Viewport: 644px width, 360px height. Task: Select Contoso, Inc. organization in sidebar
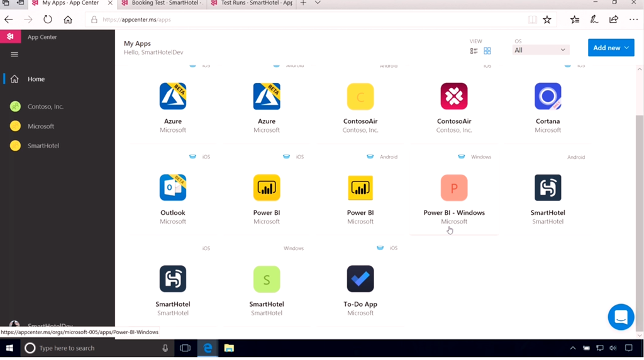(45, 107)
